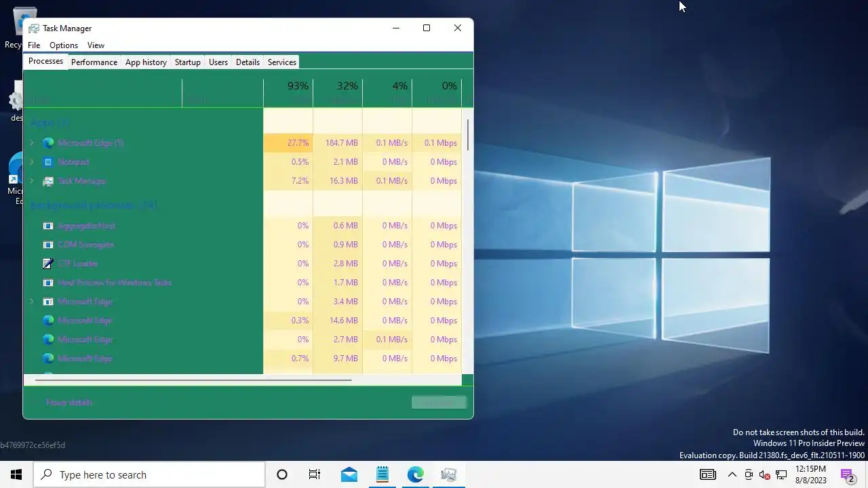Click the Host Process for Windows Tasks icon
Image resolution: width=868 pixels, height=488 pixels.
[48, 283]
